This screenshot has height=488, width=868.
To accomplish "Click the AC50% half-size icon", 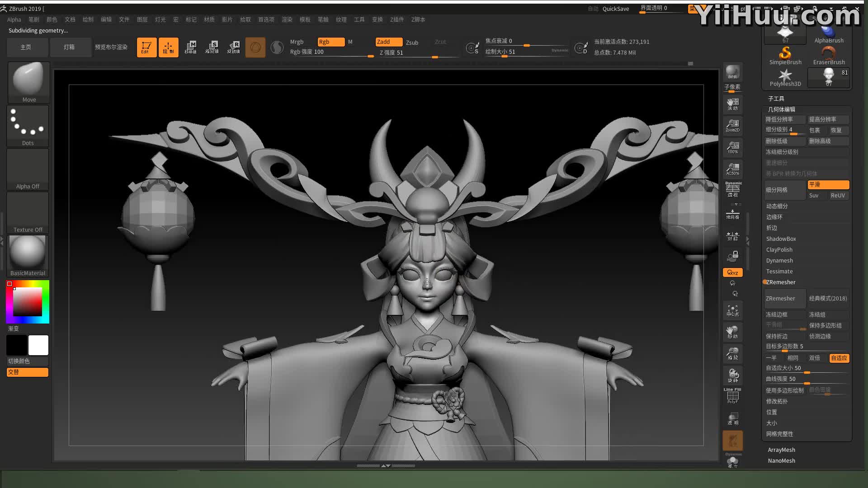I will 732,169.
